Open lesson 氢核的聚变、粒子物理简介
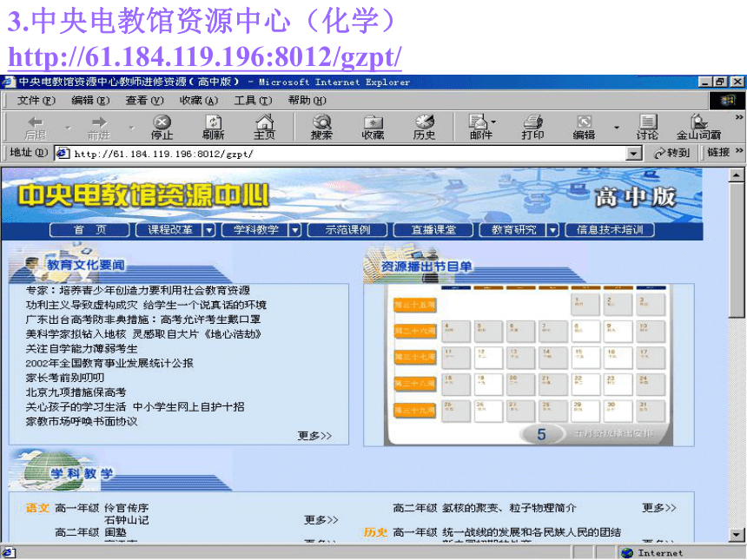 [x=509, y=508]
